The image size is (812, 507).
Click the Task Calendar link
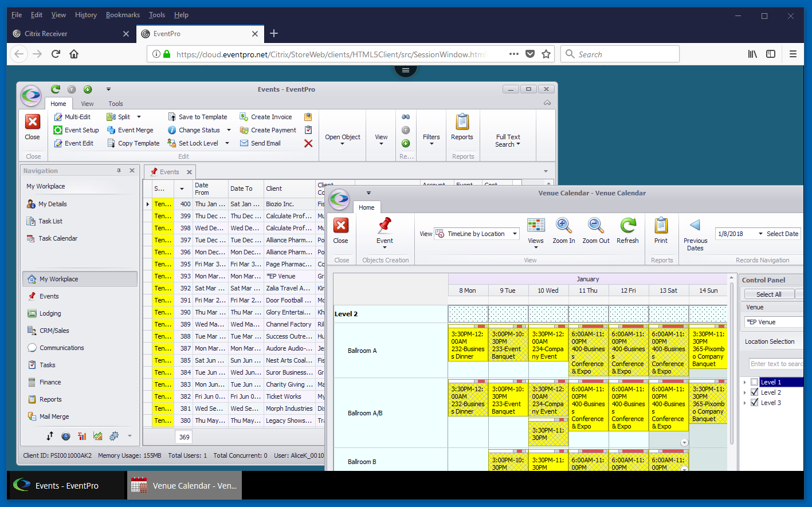pyautogui.click(x=58, y=238)
